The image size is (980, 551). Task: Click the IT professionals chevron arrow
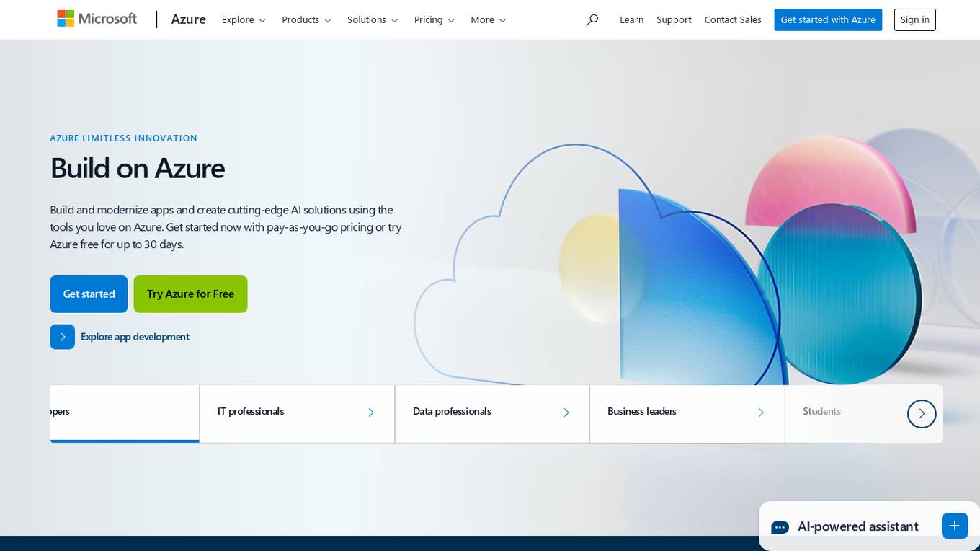click(371, 413)
